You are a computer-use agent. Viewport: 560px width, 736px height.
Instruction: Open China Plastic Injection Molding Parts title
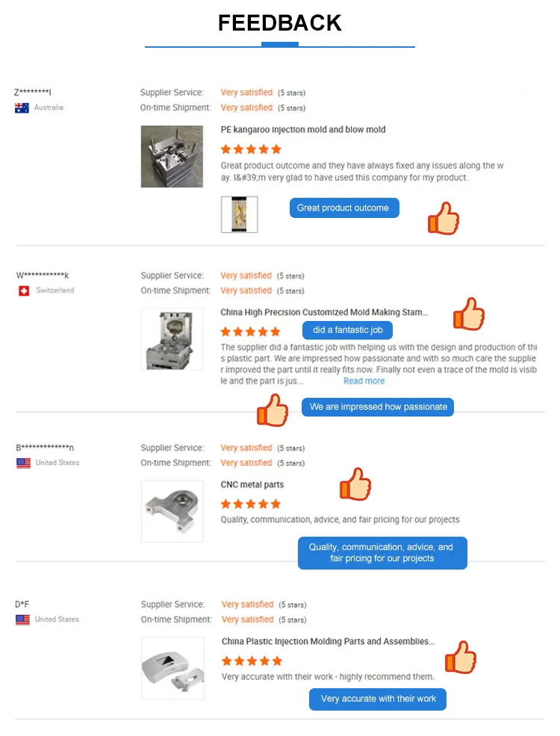point(328,641)
